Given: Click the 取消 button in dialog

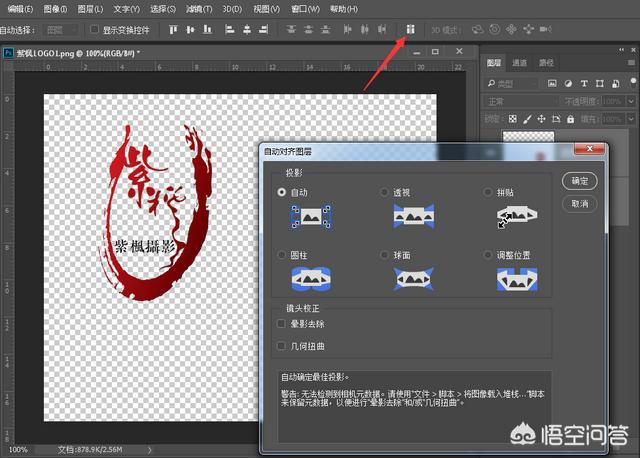Looking at the screenshot, I should click(579, 203).
